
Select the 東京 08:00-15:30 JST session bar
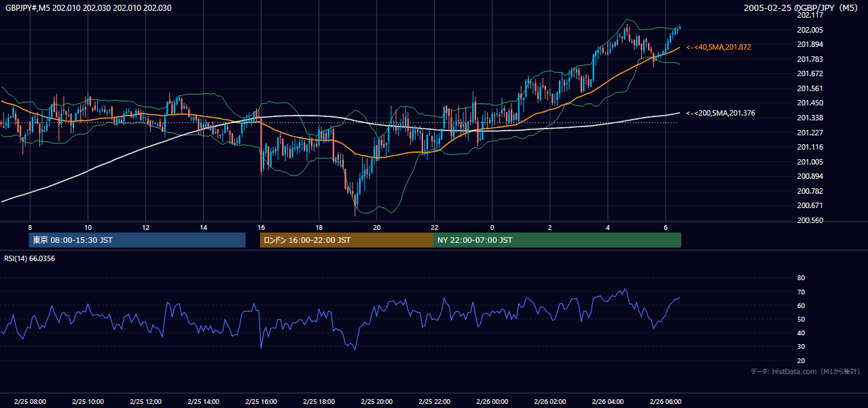point(137,240)
